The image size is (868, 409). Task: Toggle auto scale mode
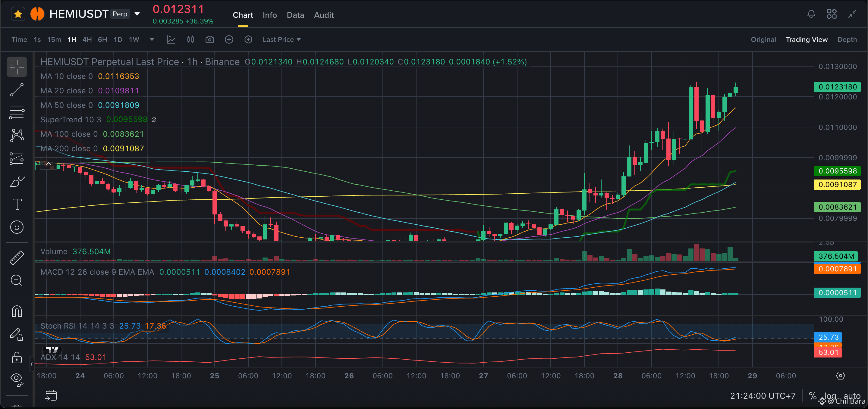pos(852,396)
